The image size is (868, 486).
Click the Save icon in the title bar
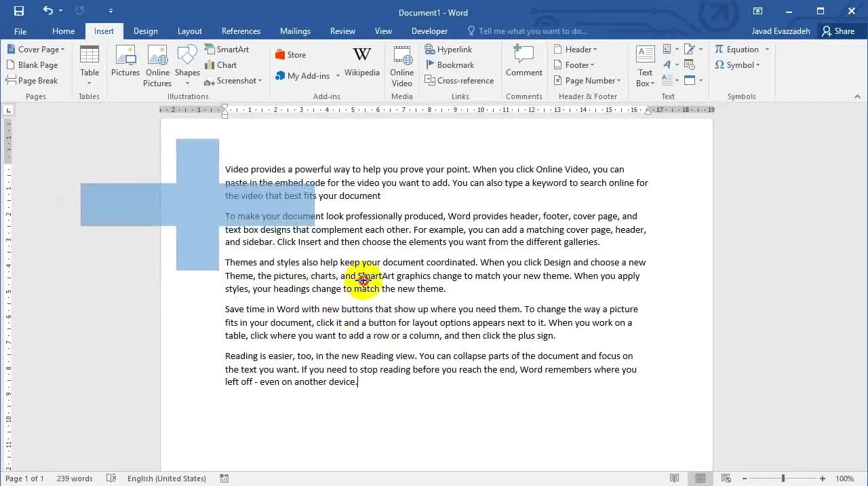tap(18, 11)
